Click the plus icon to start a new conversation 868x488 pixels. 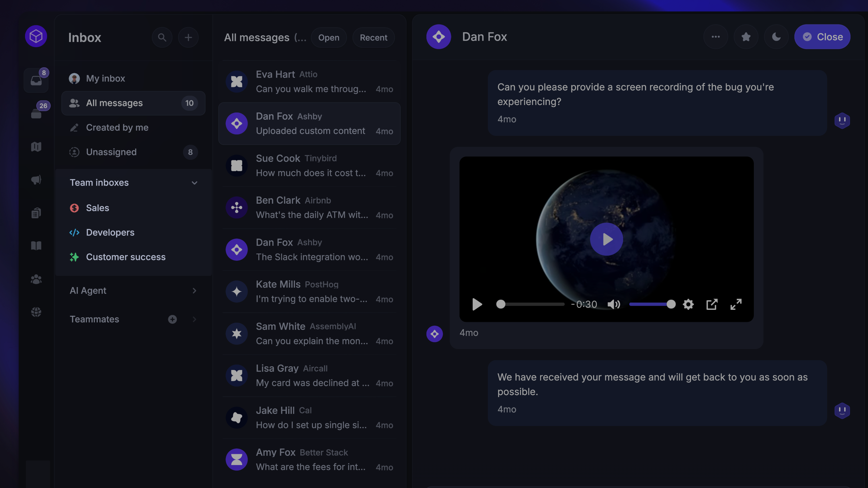tap(188, 37)
